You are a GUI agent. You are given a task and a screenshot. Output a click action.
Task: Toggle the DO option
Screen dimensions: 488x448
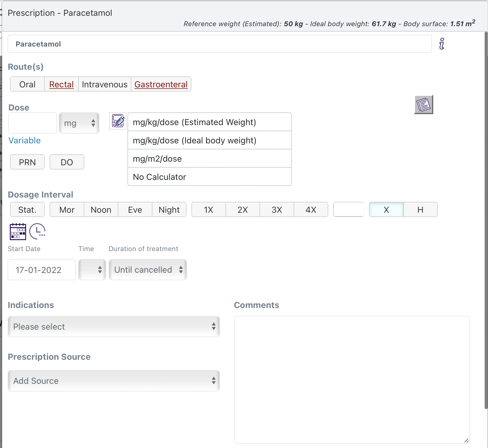(x=67, y=162)
